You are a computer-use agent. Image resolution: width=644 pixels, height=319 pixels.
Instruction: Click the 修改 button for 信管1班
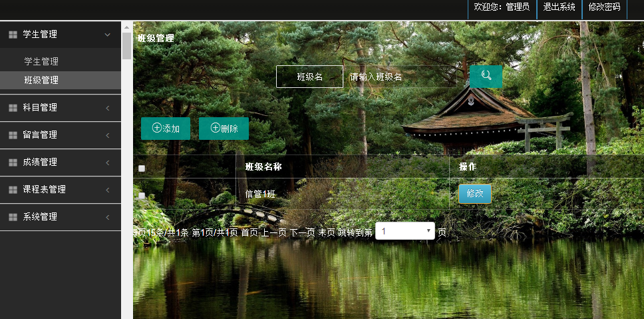tap(475, 194)
